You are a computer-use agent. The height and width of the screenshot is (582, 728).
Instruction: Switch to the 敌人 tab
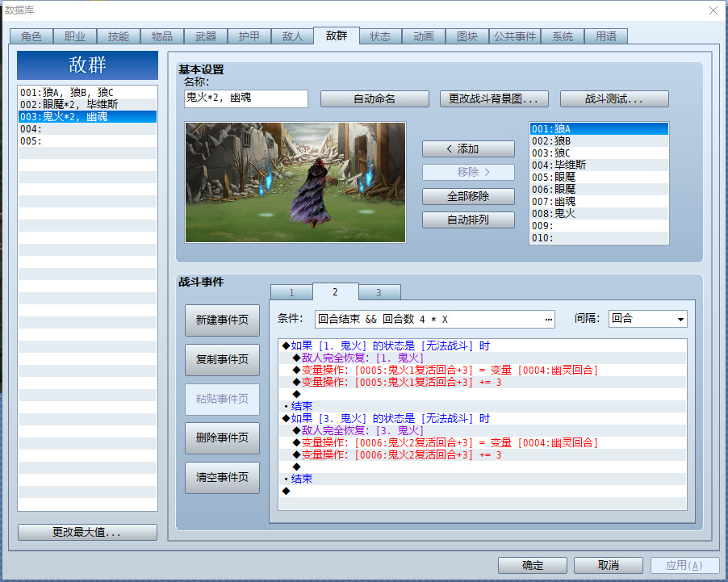pos(292,36)
